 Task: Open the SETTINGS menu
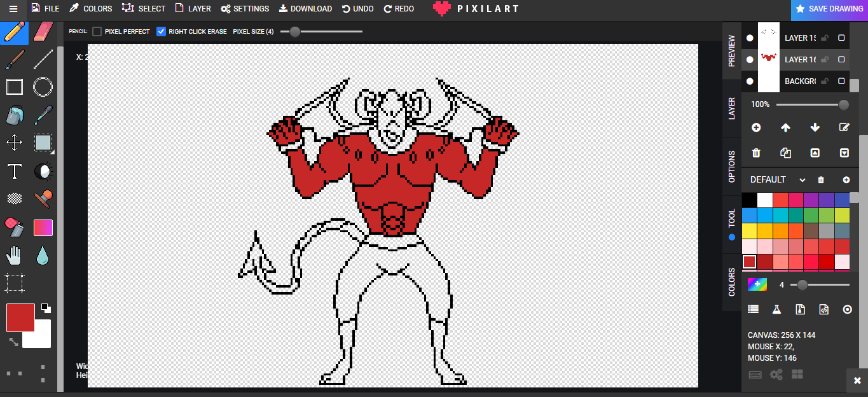pos(245,9)
